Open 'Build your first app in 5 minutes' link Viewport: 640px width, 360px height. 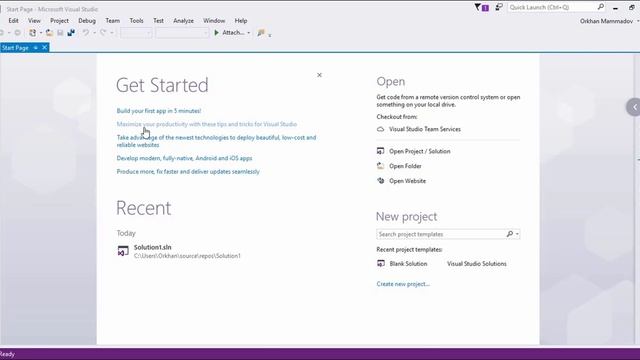point(159,111)
